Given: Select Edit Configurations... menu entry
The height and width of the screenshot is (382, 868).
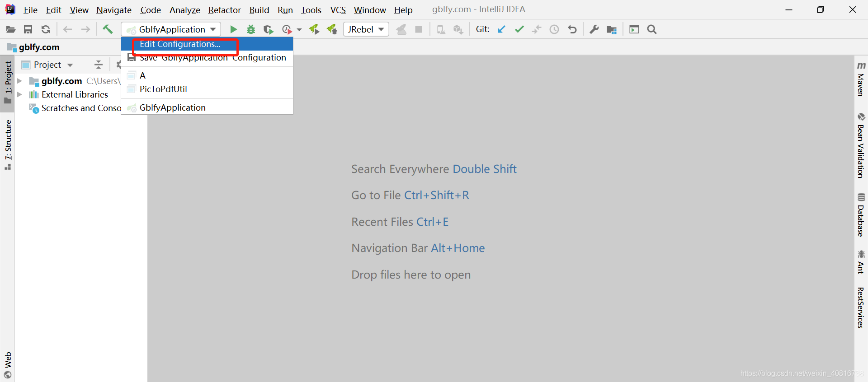Looking at the screenshot, I should pos(207,44).
